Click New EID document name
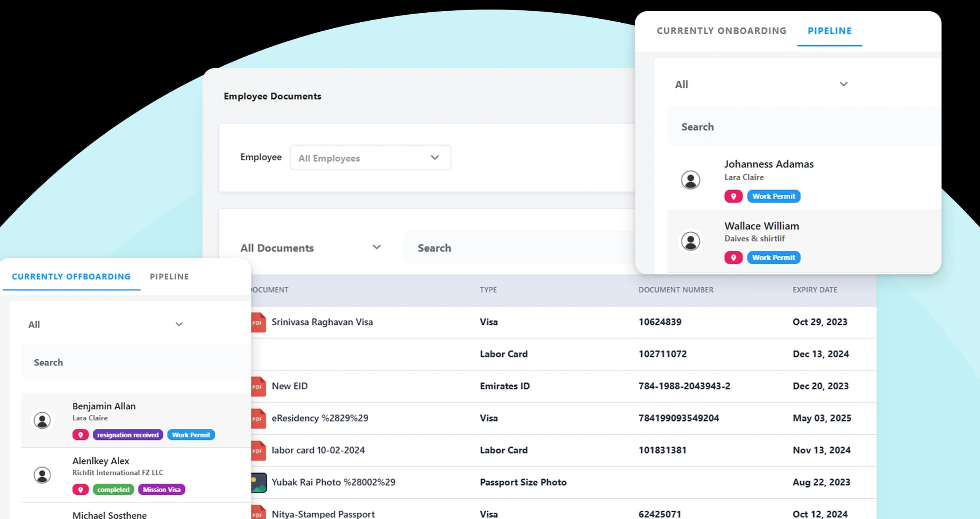This screenshot has height=519, width=980. coord(290,386)
